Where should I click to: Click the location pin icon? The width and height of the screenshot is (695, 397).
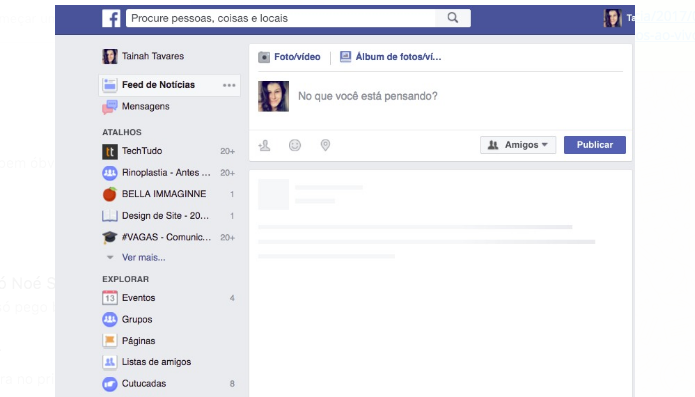coord(325,145)
